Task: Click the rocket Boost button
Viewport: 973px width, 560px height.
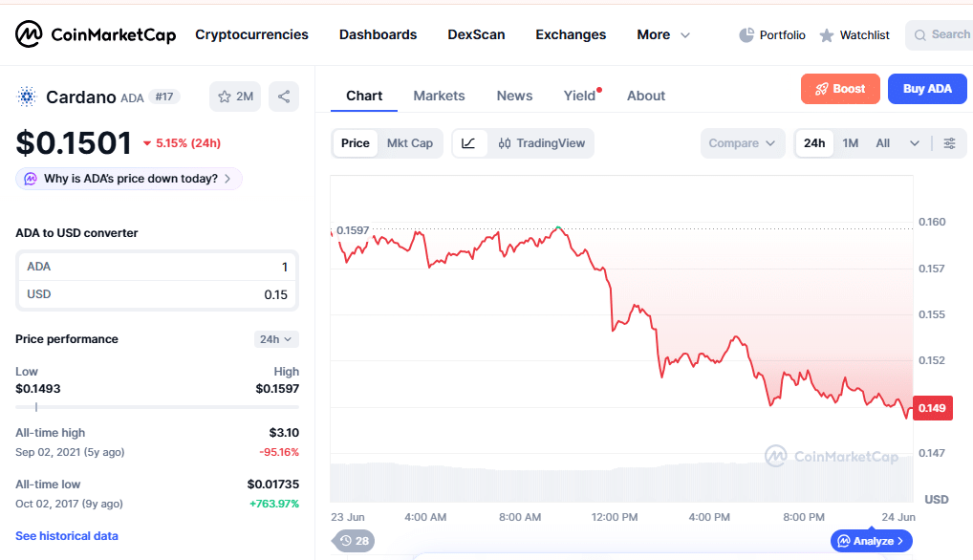Action: click(x=840, y=89)
